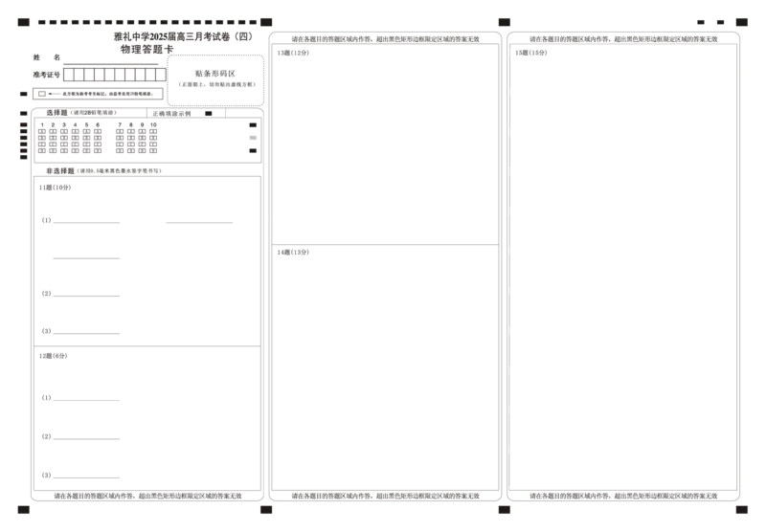This screenshot has width=766, height=532.
Task: Open the top-middle panel header tab
Action: tap(295, 54)
